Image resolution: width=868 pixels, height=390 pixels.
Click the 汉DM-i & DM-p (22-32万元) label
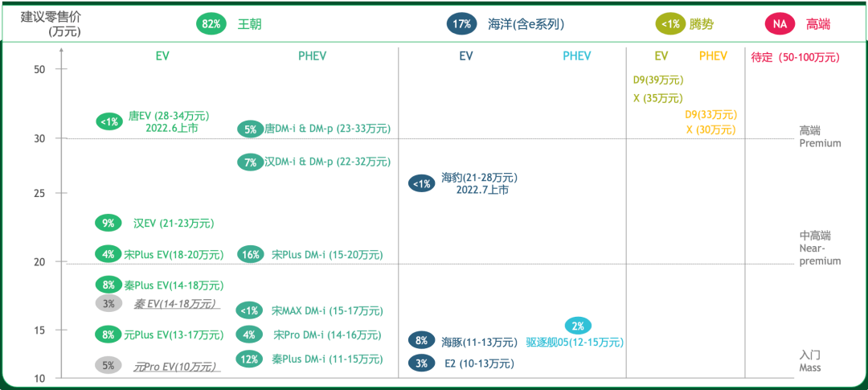327,162
